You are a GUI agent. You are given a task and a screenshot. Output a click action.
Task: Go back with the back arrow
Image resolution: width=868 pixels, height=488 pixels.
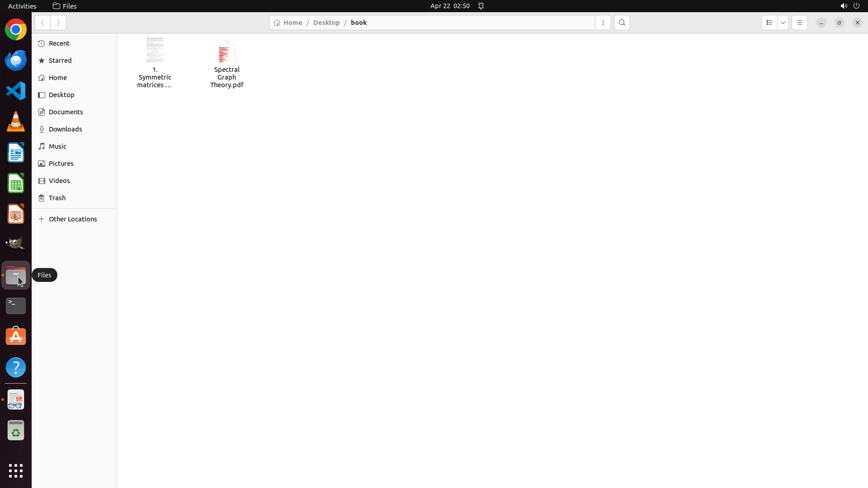42,23
